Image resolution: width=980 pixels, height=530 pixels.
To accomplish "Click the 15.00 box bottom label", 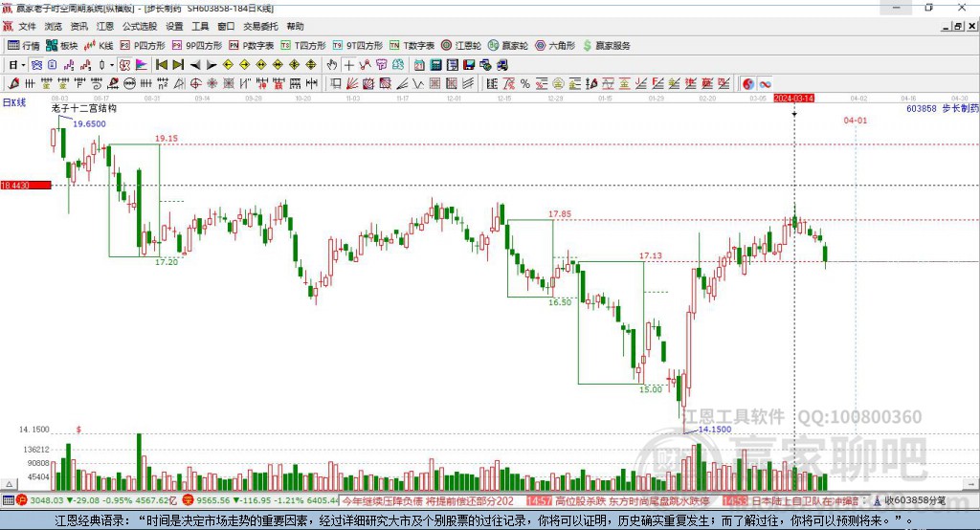I will coord(651,389).
